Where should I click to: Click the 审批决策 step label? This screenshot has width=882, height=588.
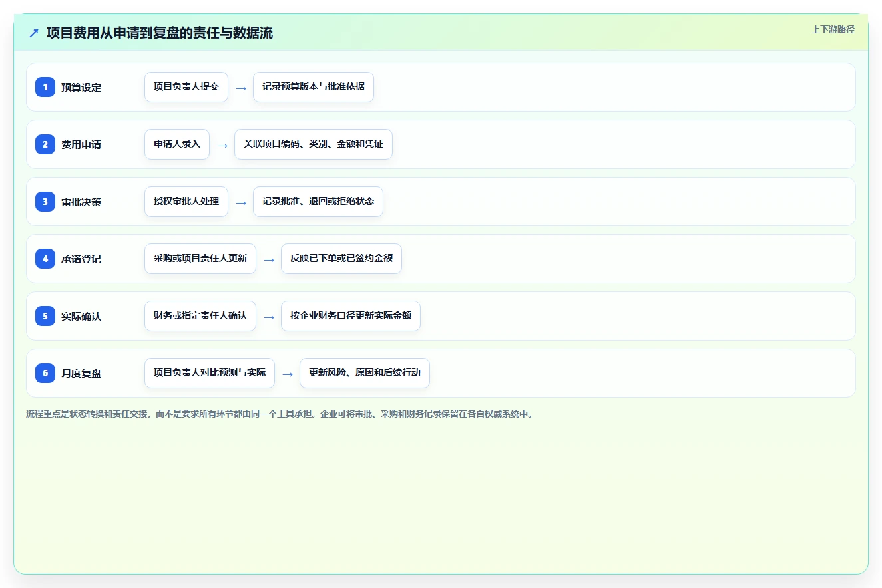81,202
